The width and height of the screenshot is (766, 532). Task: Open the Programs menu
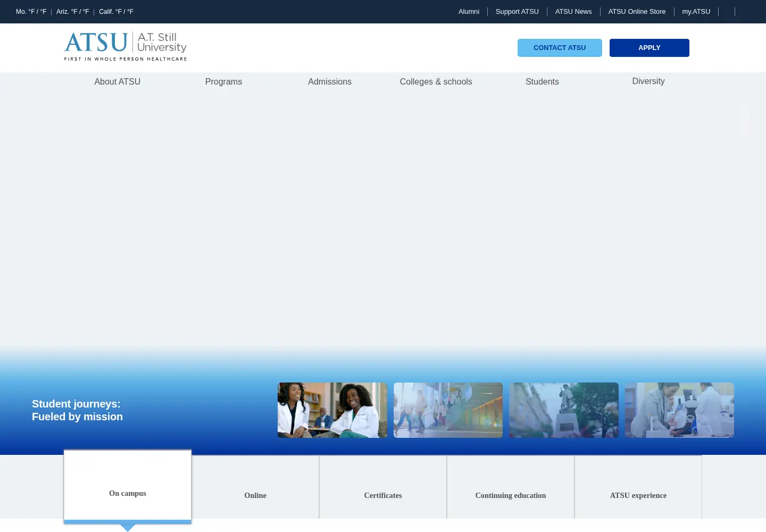coord(223,81)
